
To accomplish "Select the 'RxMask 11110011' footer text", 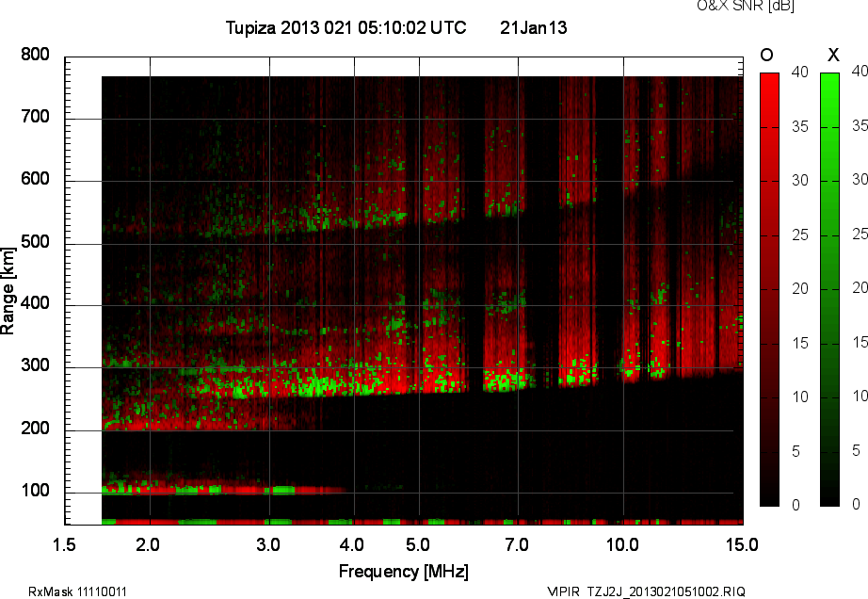I will pyautogui.click(x=78, y=591).
